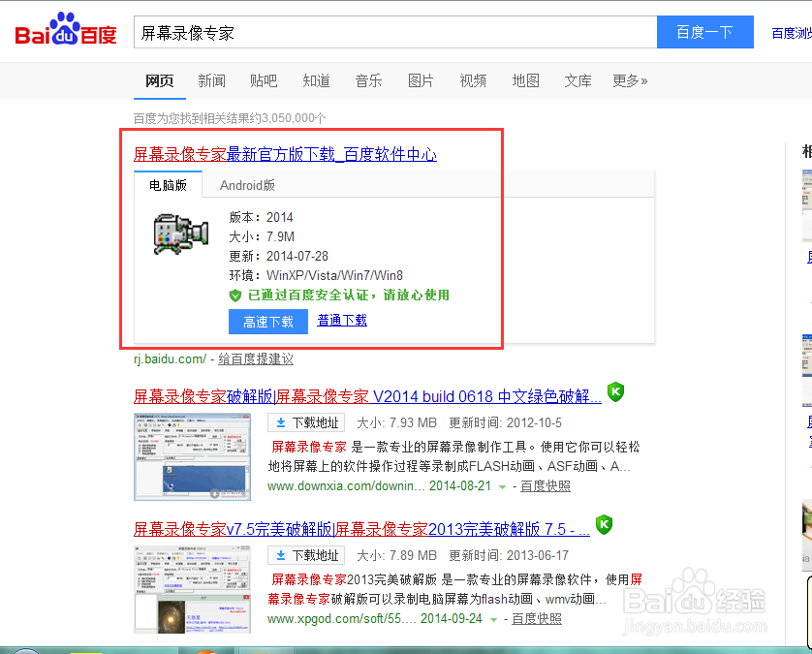Expand dropdown arrow after downxia.com date
This screenshot has height=654, width=812.
502,486
